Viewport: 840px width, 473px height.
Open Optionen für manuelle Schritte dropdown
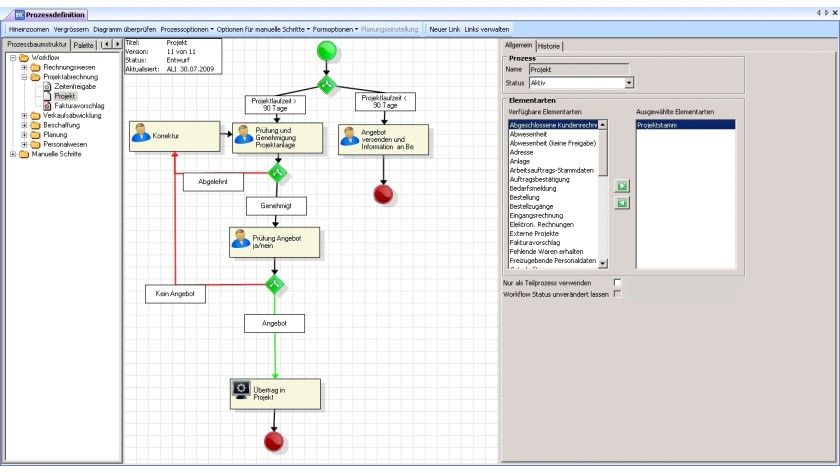pyautogui.click(x=263, y=29)
